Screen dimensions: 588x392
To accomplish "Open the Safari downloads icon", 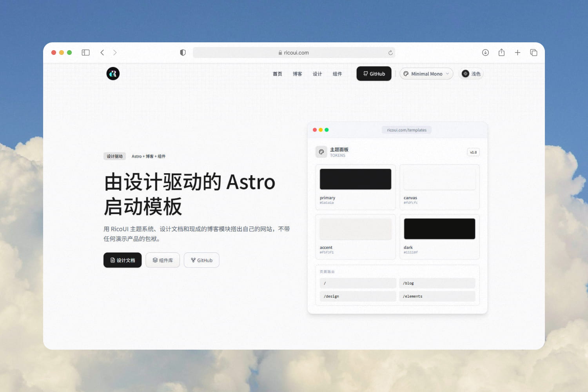I will pyautogui.click(x=485, y=53).
